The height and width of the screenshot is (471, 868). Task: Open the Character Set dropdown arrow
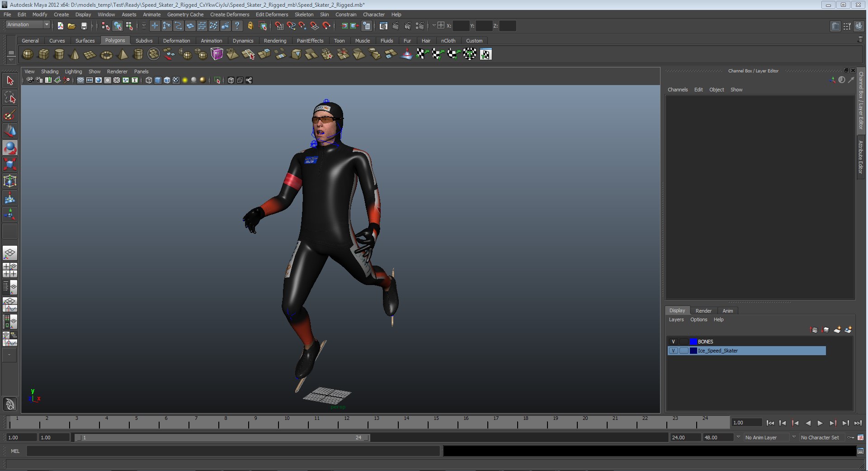793,437
